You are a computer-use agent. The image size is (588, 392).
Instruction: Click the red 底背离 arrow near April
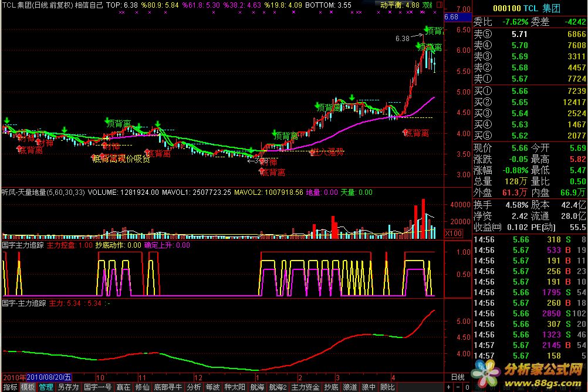click(x=405, y=133)
